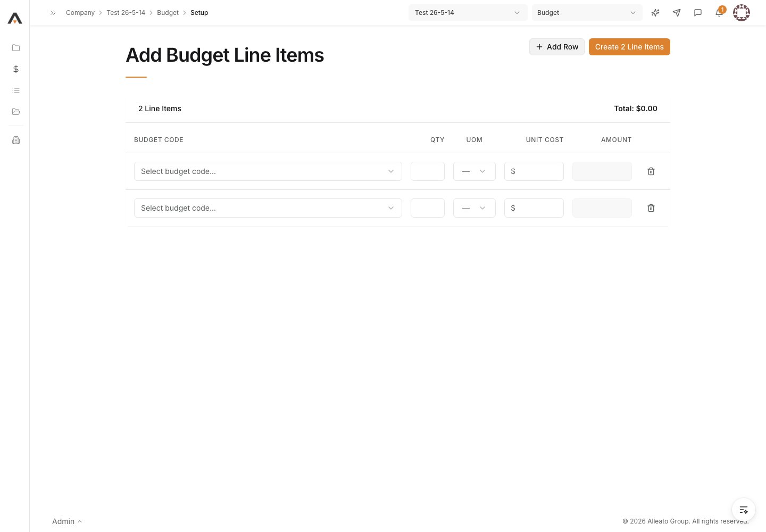Click the BUDGET CODE column header

(159, 140)
